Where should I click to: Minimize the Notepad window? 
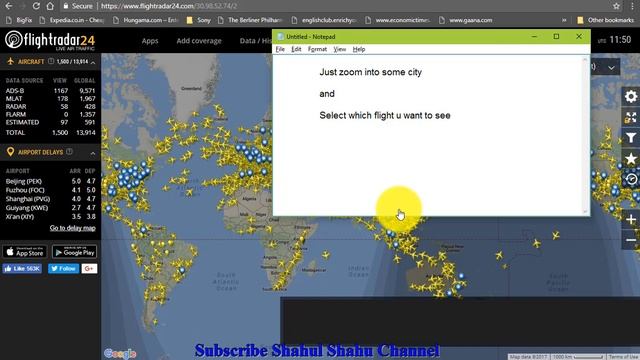(x=534, y=37)
